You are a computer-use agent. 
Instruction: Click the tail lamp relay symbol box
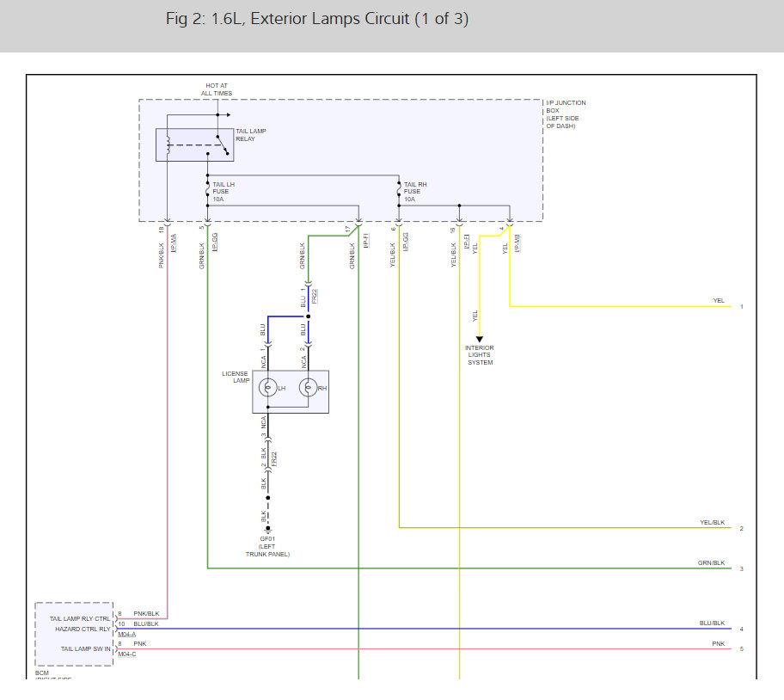194,145
